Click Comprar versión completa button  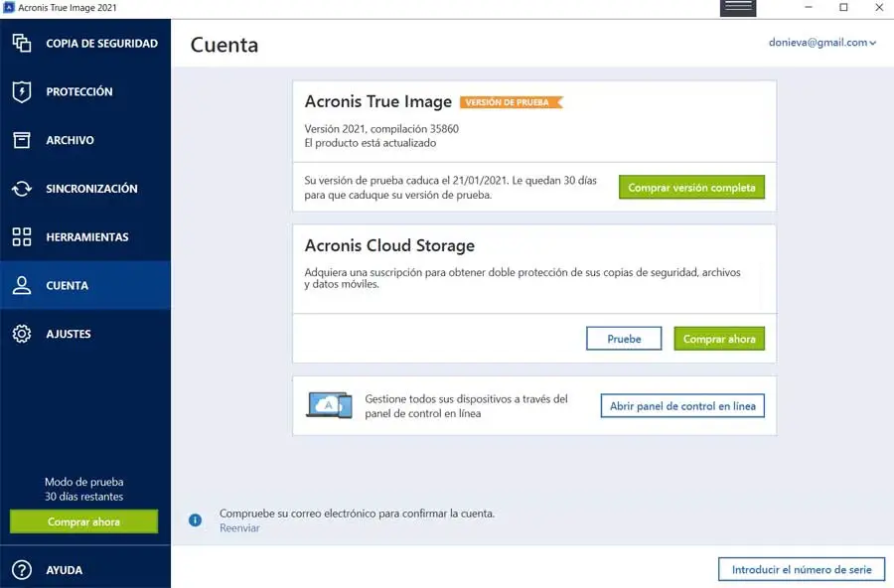coord(691,187)
